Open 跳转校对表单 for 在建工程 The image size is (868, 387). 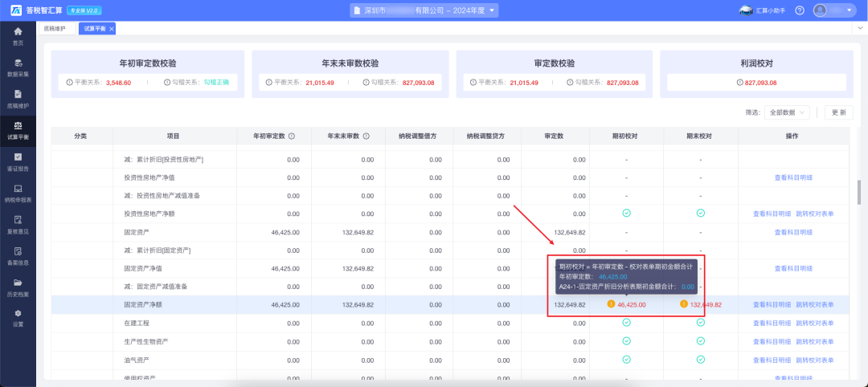tap(815, 323)
